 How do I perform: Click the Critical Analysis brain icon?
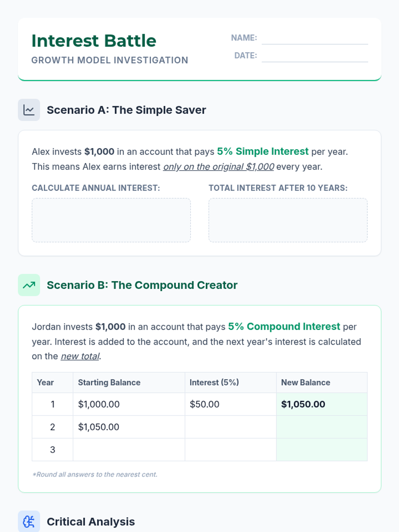click(29, 521)
